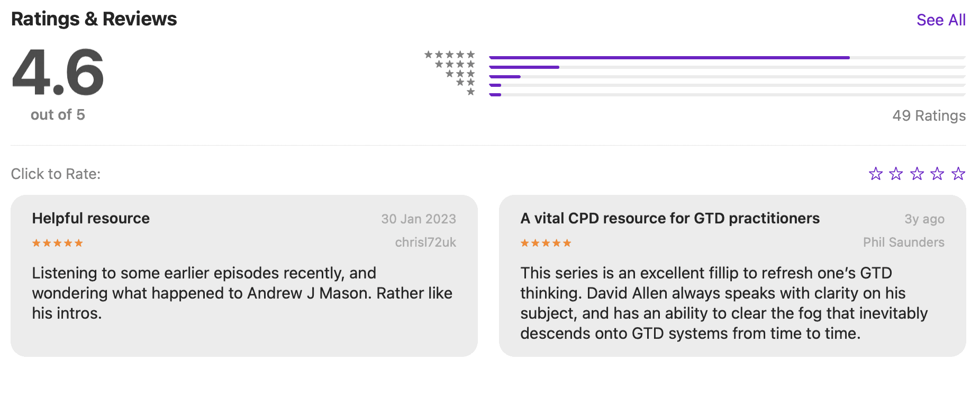Image resolution: width=980 pixels, height=395 pixels.
Task: Click reviewer name Phil Saunders
Action: [x=903, y=243]
